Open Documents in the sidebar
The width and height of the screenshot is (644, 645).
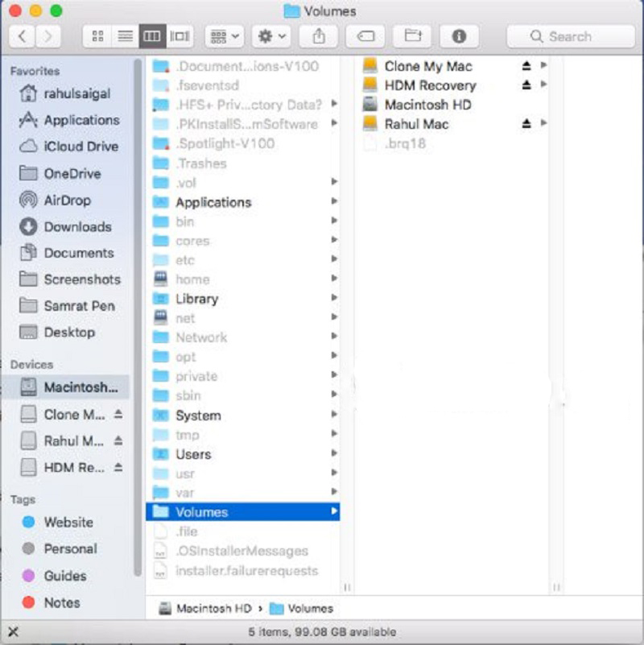click(66, 253)
